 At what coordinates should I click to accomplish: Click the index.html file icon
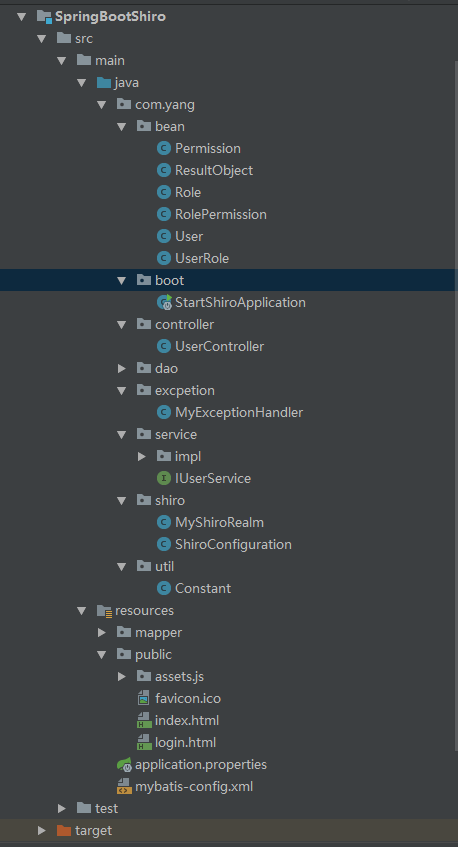(144, 721)
